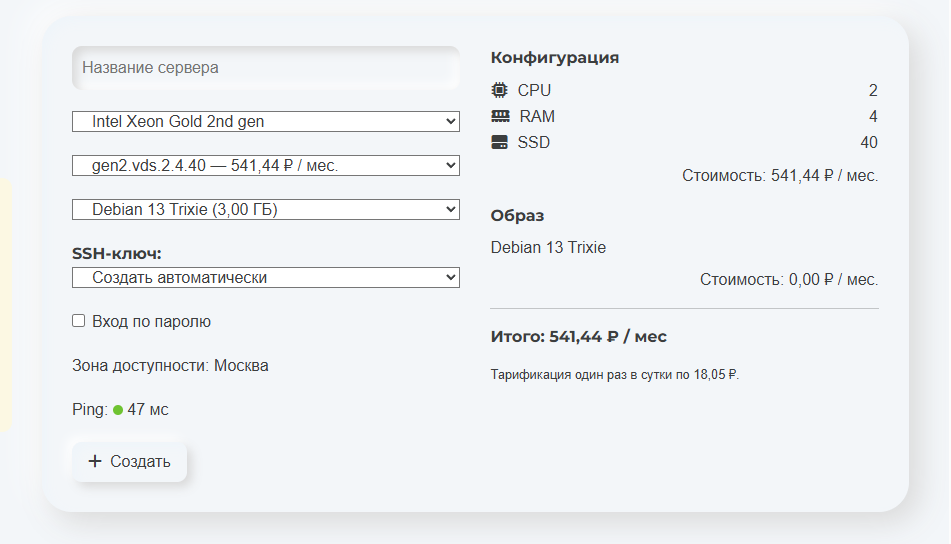Click the RAM value '4'

(873, 116)
